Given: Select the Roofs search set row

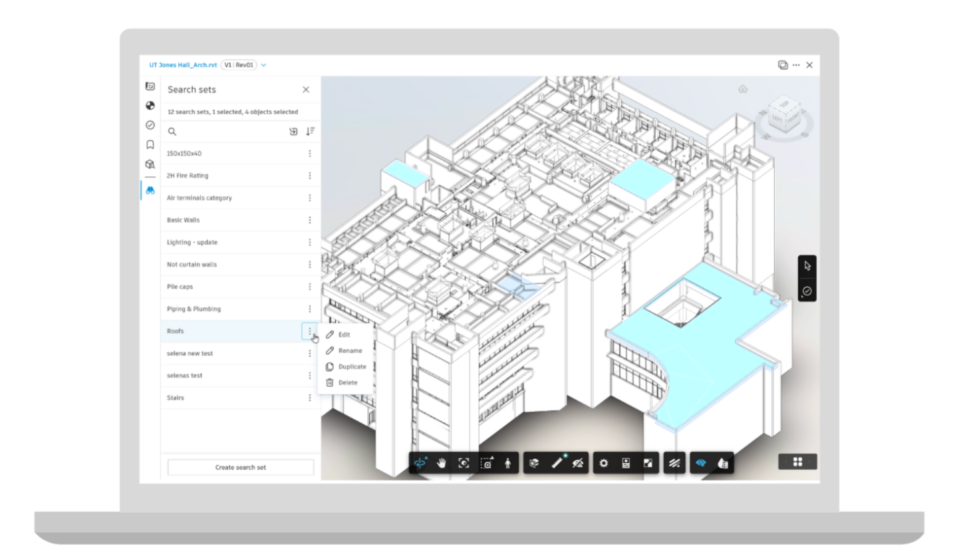Looking at the screenshot, I should (x=240, y=331).
